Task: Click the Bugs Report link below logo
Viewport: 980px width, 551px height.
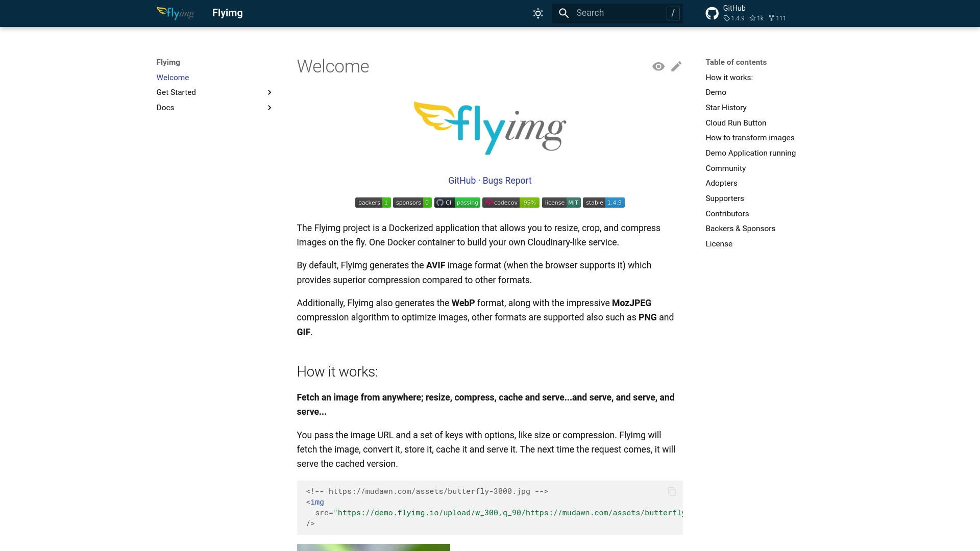Action: [x=507, y=180]
